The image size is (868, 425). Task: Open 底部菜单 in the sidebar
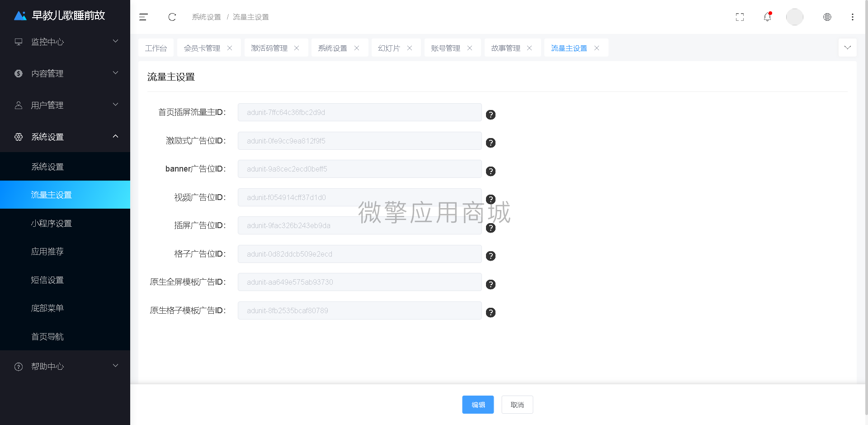(x=65, y=308)
